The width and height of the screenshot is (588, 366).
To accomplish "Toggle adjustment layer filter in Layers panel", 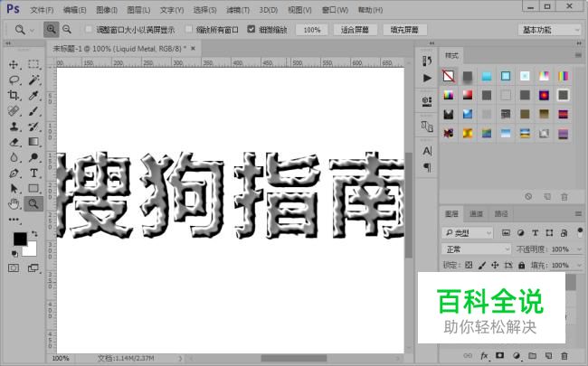I will 520,232.
